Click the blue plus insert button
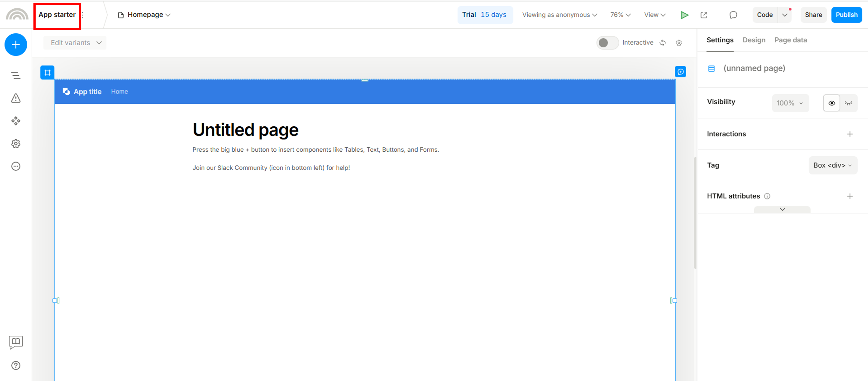 (x=16, y=45)
